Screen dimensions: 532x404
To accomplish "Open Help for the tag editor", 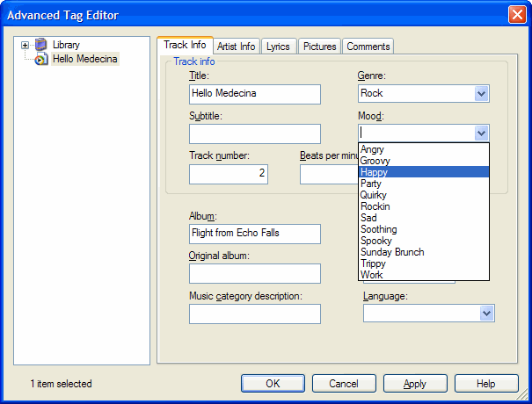I will 486,383.
